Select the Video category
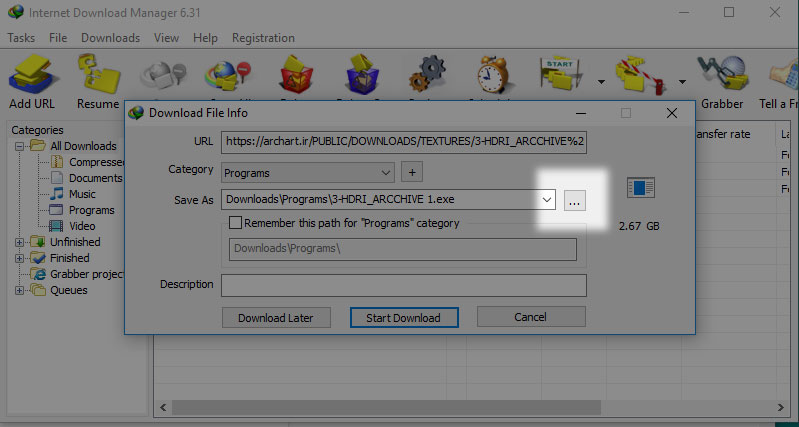Image resolution: width=799 pixels, height=427 pixels. pyautogui.click(x=72, y=226)
